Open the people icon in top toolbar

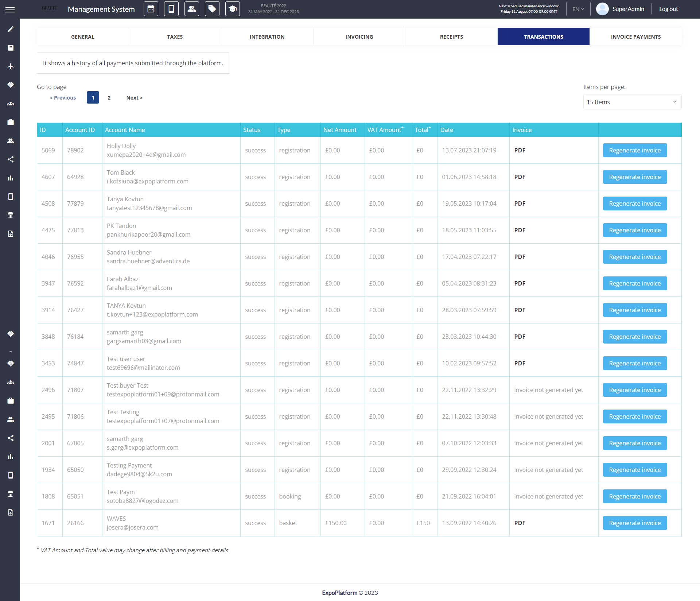click(x=192, y=9)
